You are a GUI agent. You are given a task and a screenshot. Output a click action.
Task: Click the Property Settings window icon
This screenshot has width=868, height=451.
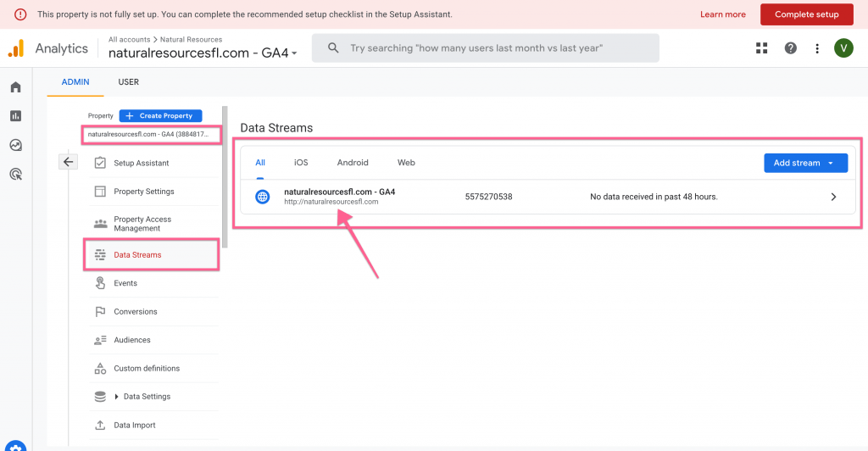[100, 191]
